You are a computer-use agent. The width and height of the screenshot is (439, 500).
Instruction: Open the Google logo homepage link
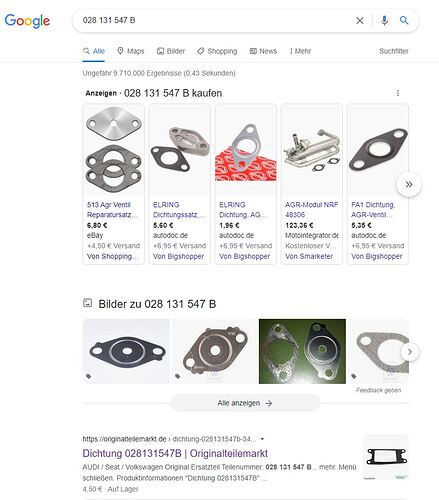pos(27,21)
